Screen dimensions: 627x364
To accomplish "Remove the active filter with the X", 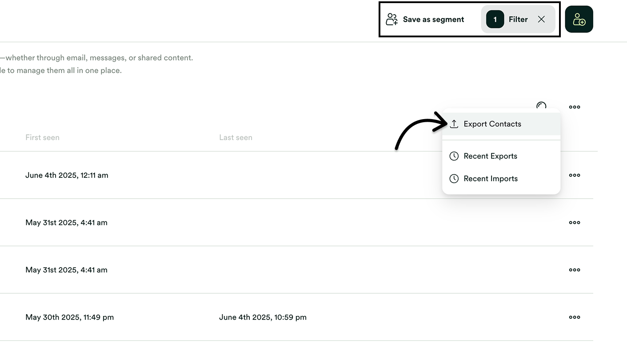I will click(541, 19).
